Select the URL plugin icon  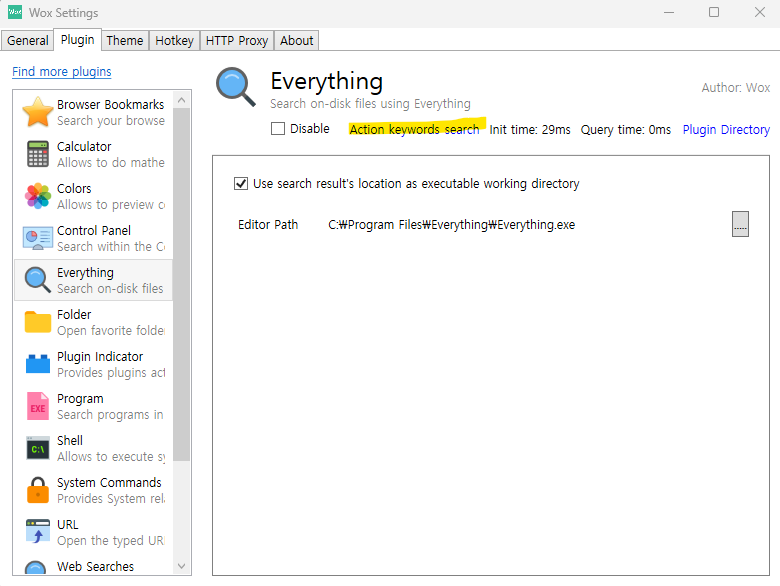[38, 531]
